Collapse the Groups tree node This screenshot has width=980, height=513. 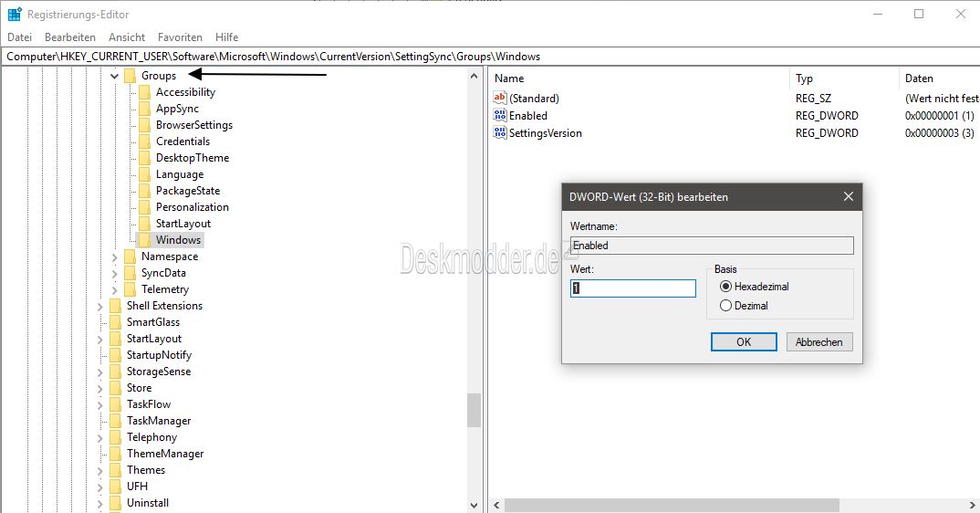[115, 76]
